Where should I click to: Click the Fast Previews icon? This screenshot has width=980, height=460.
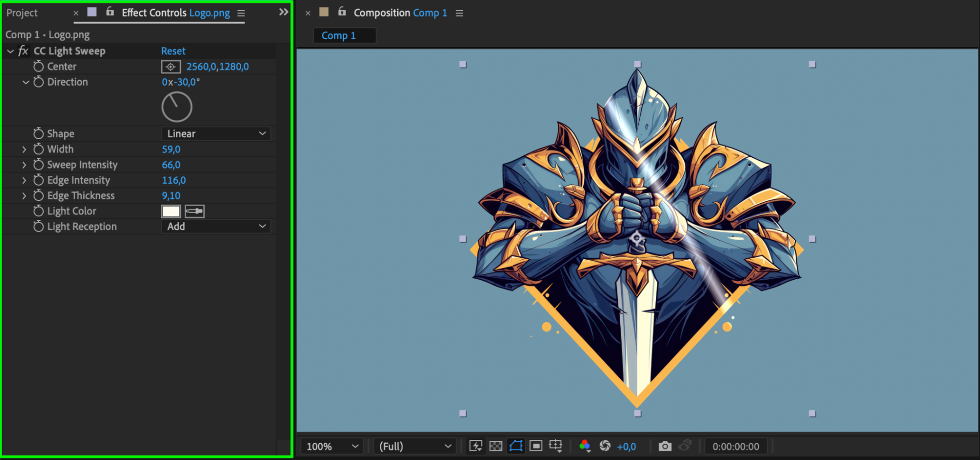(476, 446)
